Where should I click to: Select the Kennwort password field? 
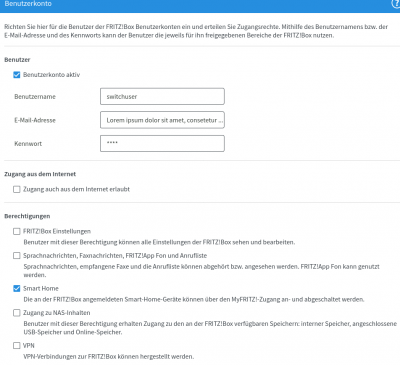(x=162, y=143)
